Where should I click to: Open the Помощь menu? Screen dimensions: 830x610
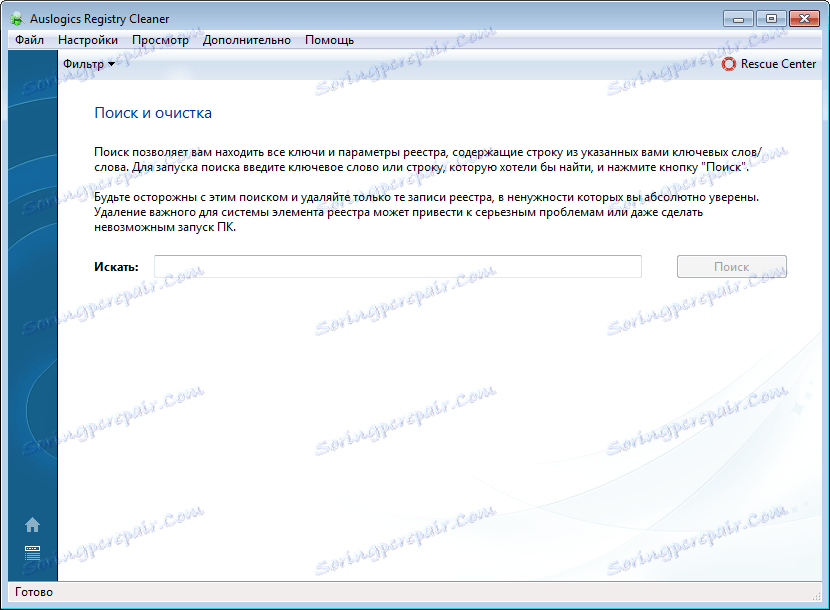tap(329, 40)
